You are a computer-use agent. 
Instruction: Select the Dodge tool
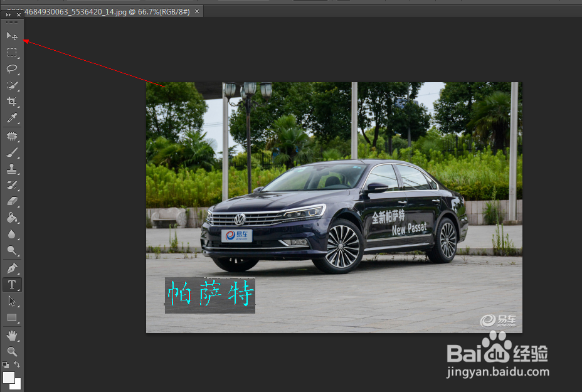pos(12,251)
